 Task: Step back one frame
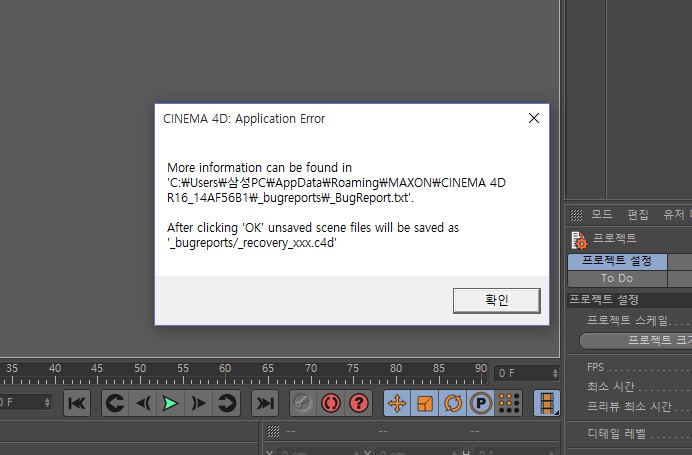pos(143,403)
